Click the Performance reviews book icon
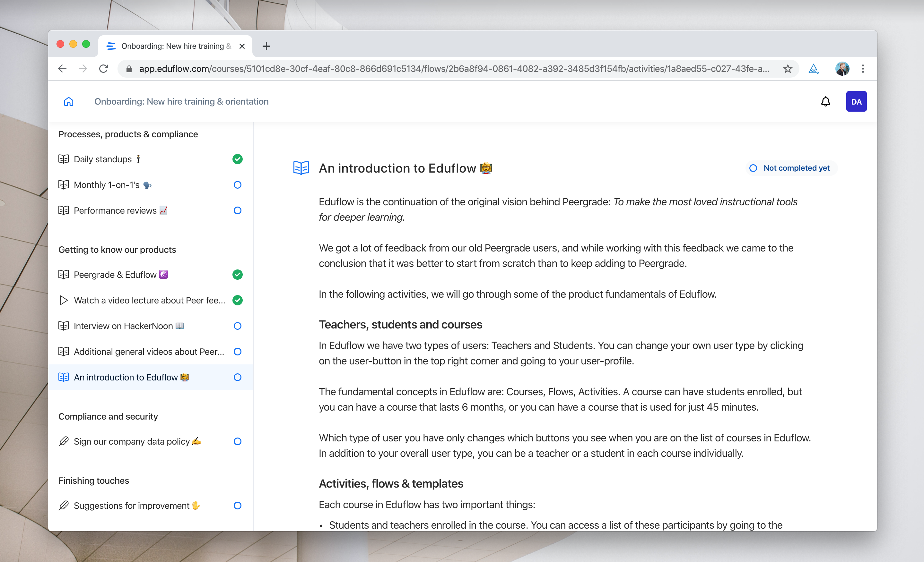 click(x=64, y=210)
